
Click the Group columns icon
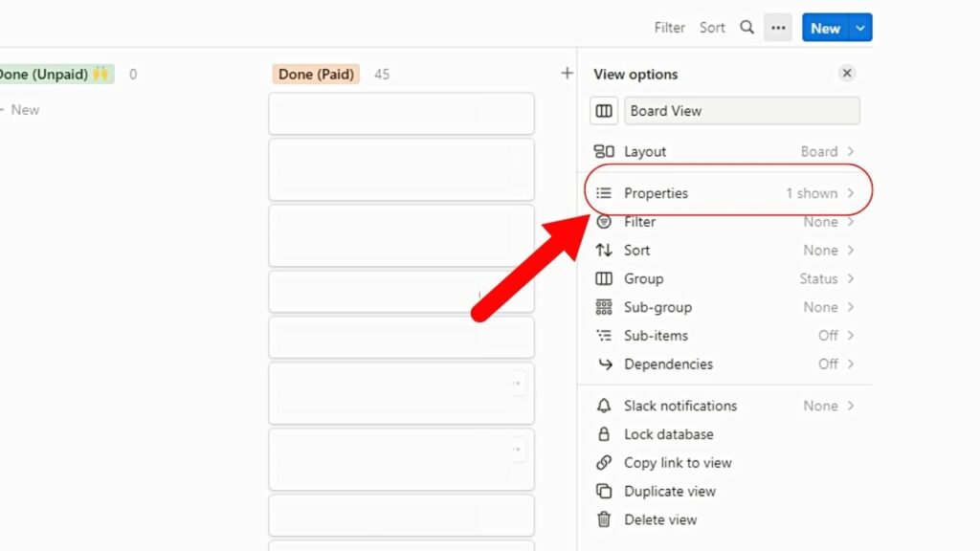[604, 278]
